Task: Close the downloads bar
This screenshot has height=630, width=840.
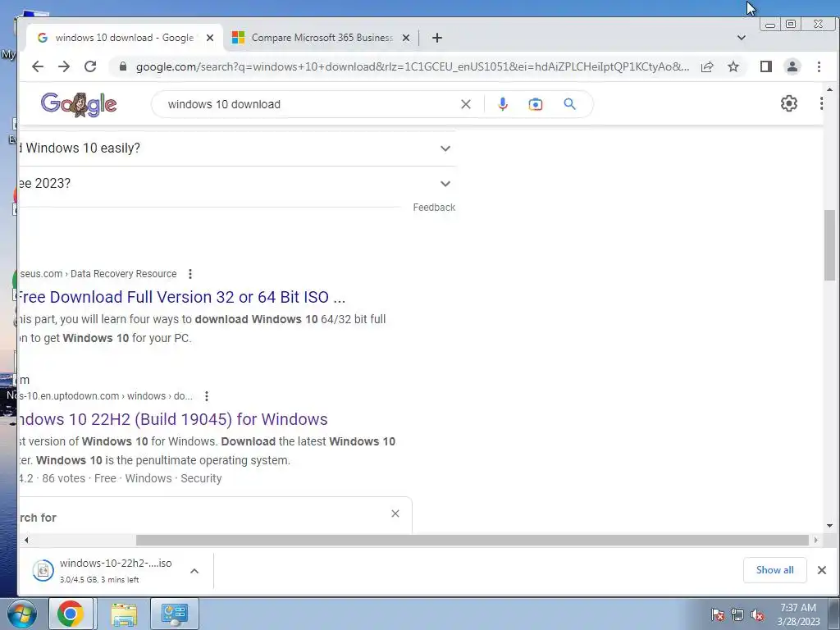Action: 822,570
